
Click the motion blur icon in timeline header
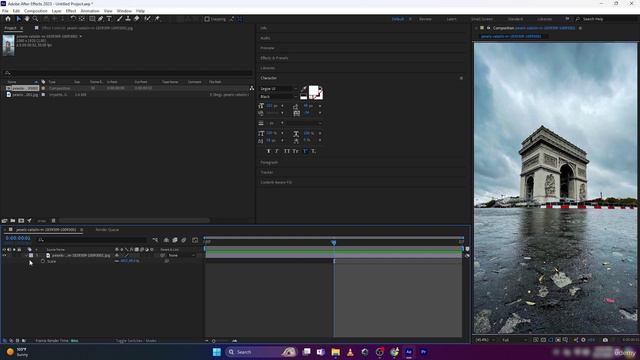pyautogui.click(x=184, y=240)
